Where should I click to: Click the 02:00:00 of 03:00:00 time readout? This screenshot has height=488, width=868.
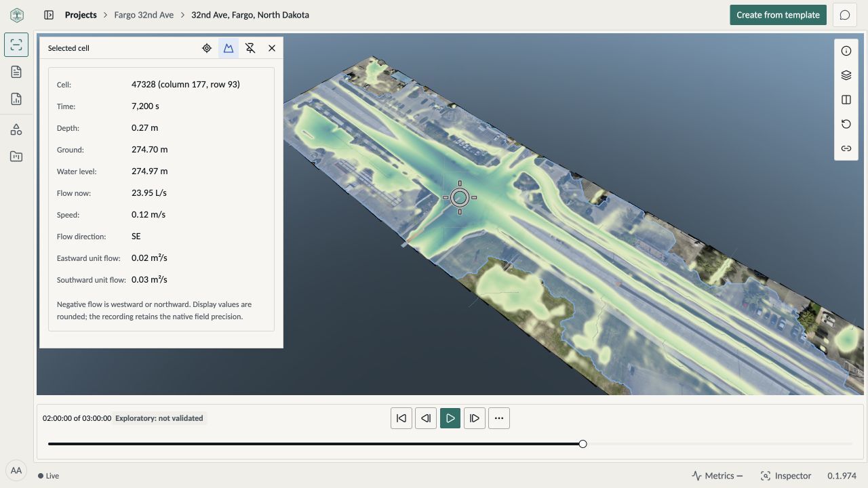[x=77, y=418]
